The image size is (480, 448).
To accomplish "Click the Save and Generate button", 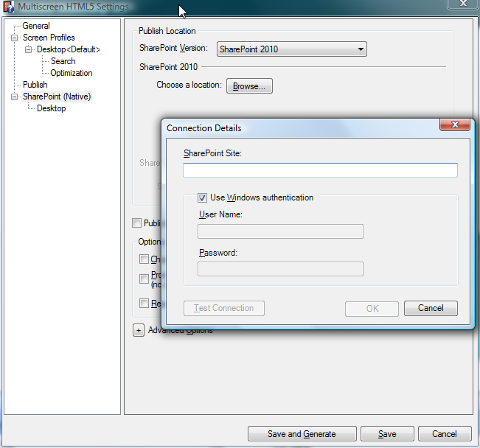I will tap(302, 434).
